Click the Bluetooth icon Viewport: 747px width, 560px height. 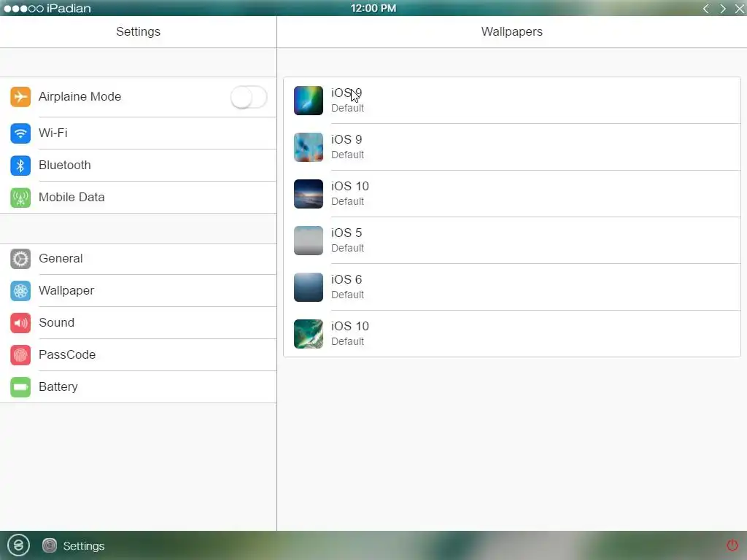click(x=20, y=166)
